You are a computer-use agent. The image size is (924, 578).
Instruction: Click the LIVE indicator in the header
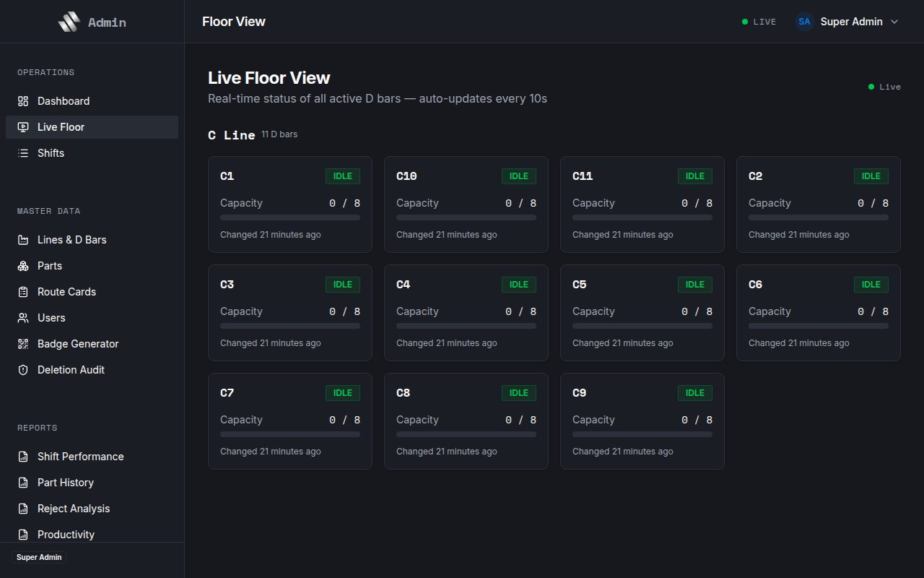pos(759,22)
